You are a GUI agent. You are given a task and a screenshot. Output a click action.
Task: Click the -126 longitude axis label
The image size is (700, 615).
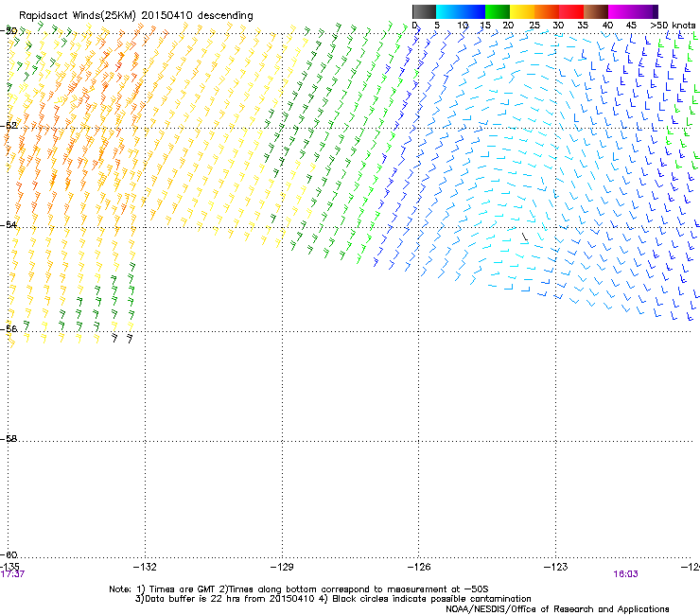coord(419,567)
